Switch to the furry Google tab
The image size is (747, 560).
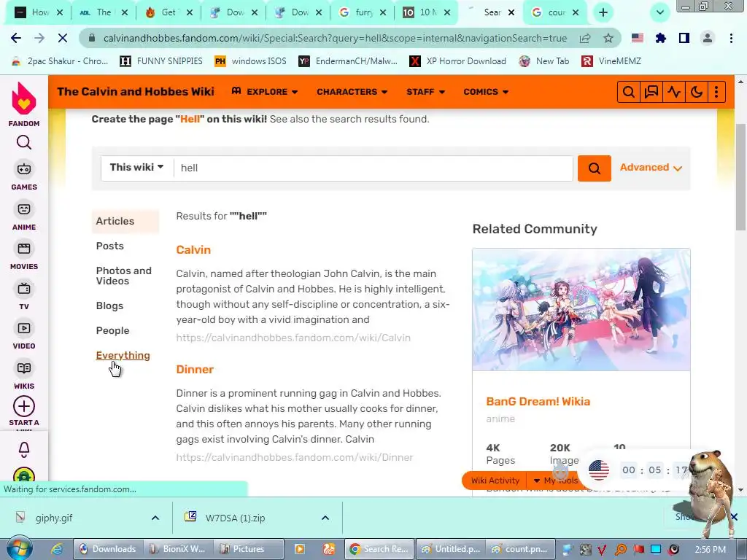[x=363, y=12]
